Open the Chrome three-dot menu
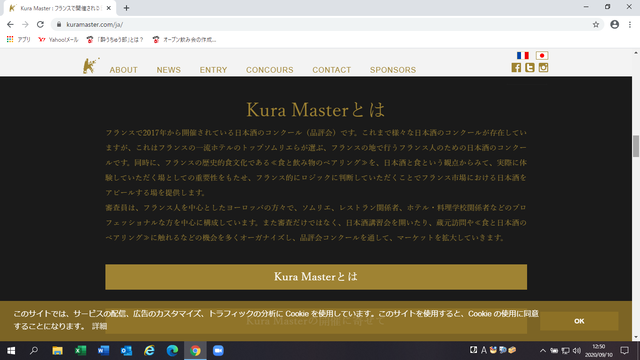 click(630, 24)
